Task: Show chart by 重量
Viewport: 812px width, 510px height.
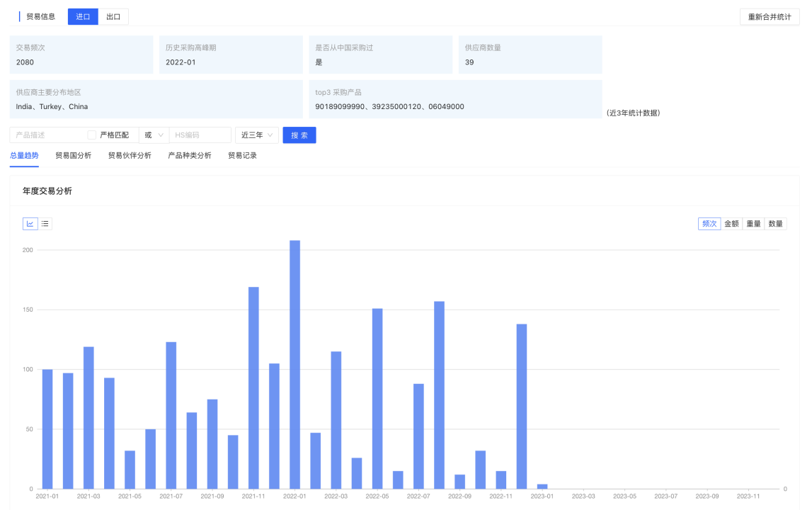Action: pyautogui.click(x=753, y=224)
